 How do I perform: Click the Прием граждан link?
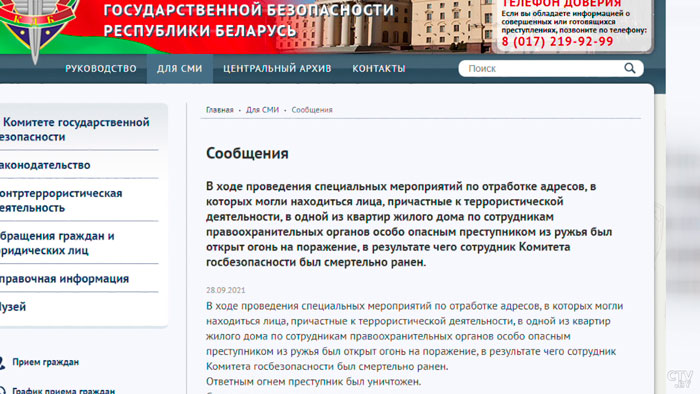(46, 362)
